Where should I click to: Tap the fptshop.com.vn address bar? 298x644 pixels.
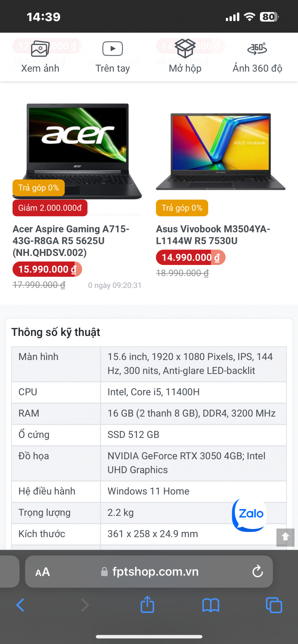pyautogui.click(x=155, y=572)
